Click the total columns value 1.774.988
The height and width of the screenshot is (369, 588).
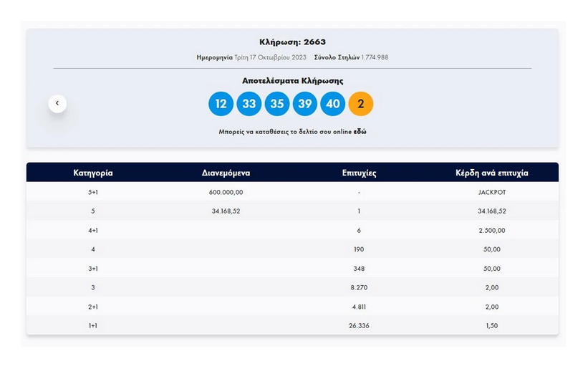(x=375, y=57)
